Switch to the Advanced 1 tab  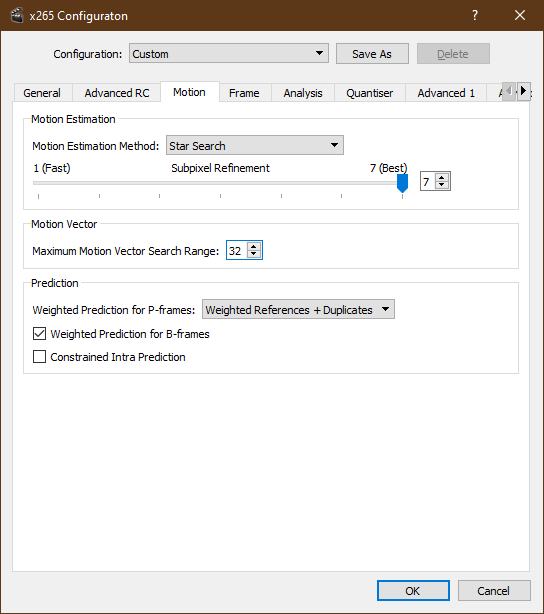point(446,93)
